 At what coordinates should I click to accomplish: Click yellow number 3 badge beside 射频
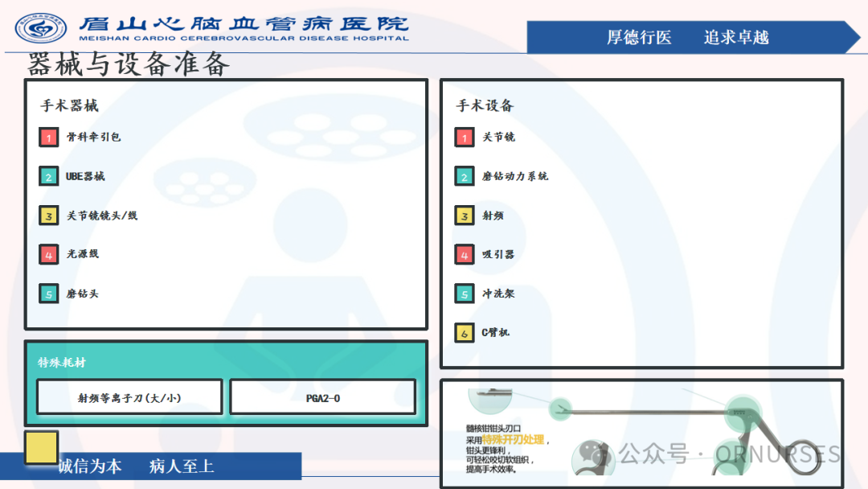pos(465,216)
